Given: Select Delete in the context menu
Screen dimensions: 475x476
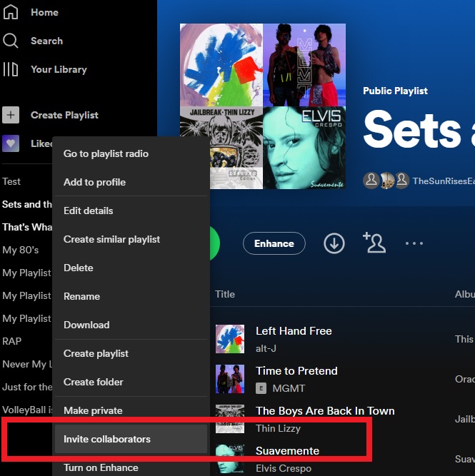Looking at the screenshot, I should [131, 268].
